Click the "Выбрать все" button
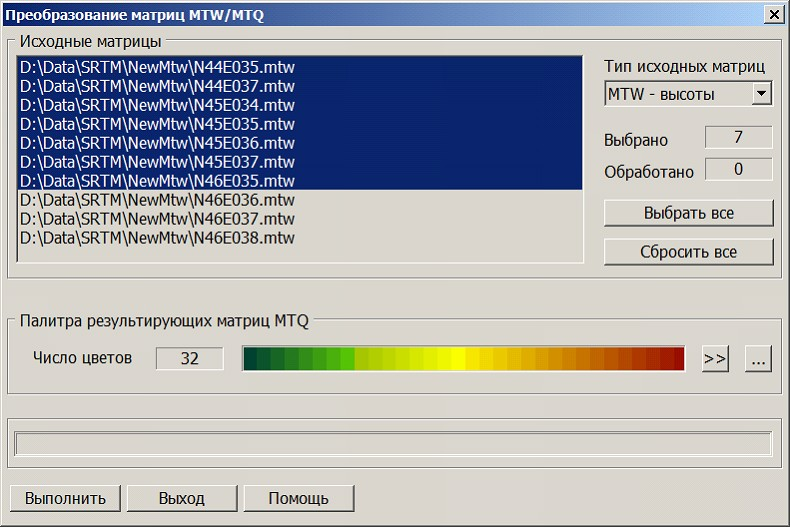This screenshot has width=790, height=527. (688, 213)
